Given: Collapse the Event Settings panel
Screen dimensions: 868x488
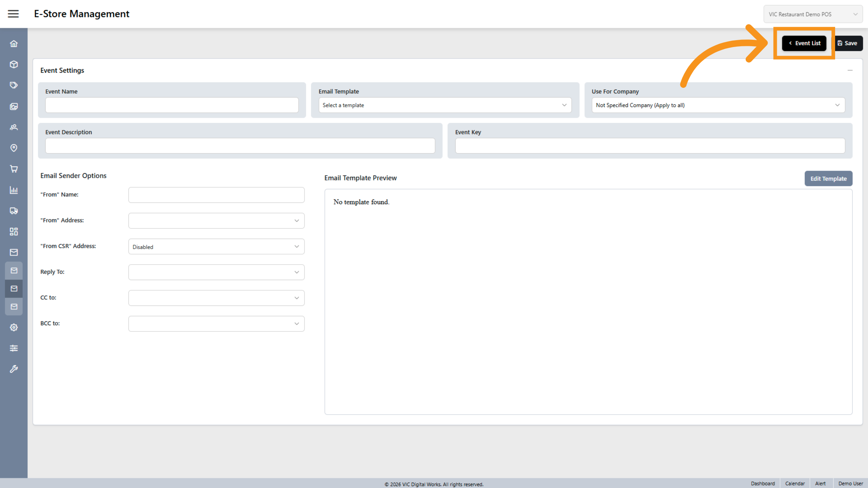Looking at the screenshot, I should pyautogui.click(x=850, y=70).
